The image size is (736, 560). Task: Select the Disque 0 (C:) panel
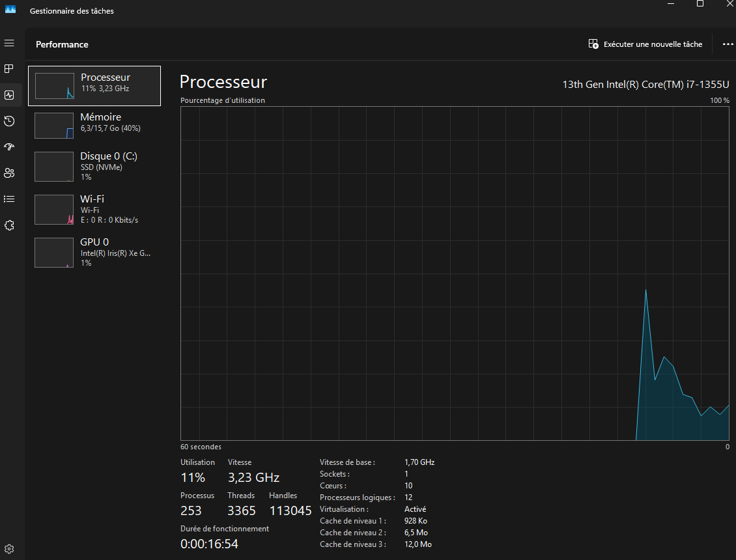[94, 166]
